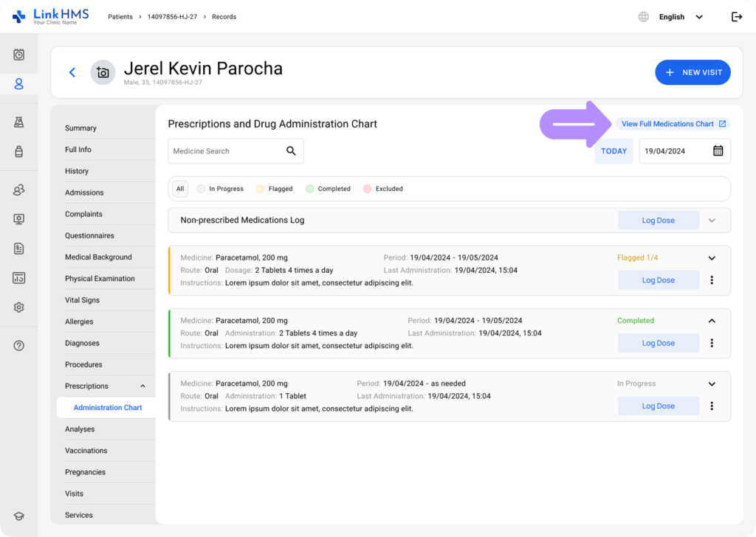Viewport: 756px width, 537px height.
Task: Click the back arrow beside patient name
Action: click(x=72, y=72)
